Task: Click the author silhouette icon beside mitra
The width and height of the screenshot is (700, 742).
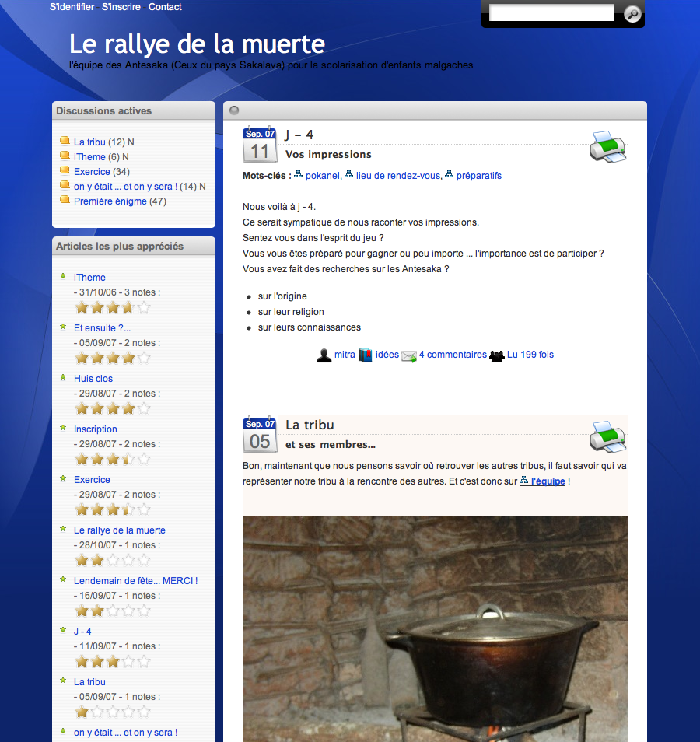Action: (x=324, y=355)
